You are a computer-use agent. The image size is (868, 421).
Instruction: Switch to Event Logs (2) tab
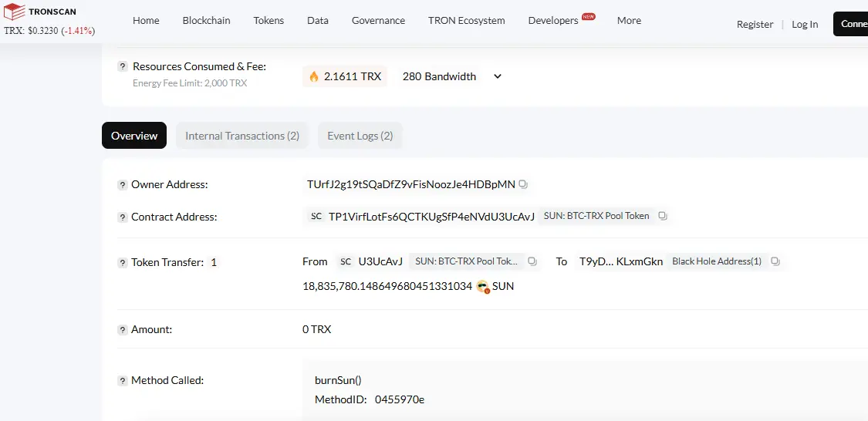click(360, 136)
